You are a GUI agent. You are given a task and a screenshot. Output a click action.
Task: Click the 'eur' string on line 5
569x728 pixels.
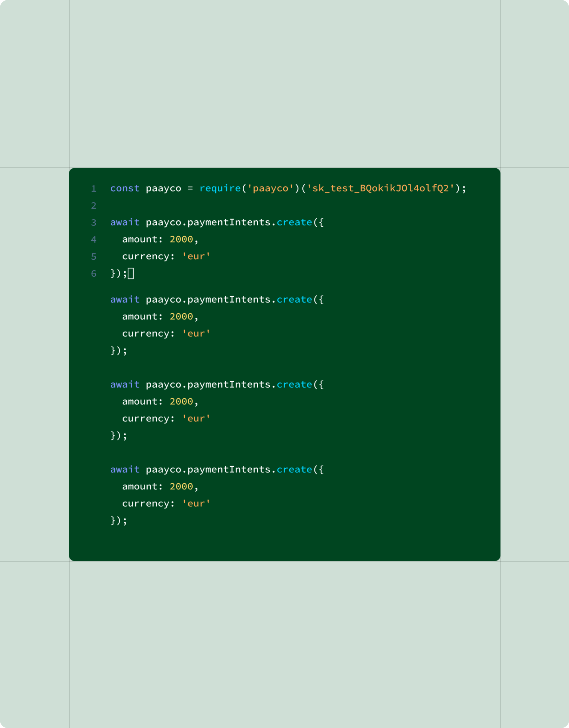click(x=196, y=256)
